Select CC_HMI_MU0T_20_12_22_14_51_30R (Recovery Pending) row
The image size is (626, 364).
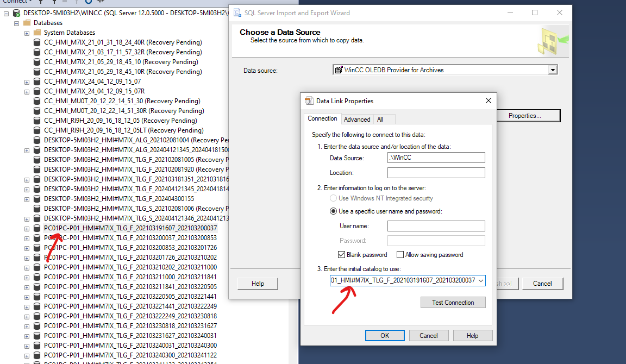124,110
